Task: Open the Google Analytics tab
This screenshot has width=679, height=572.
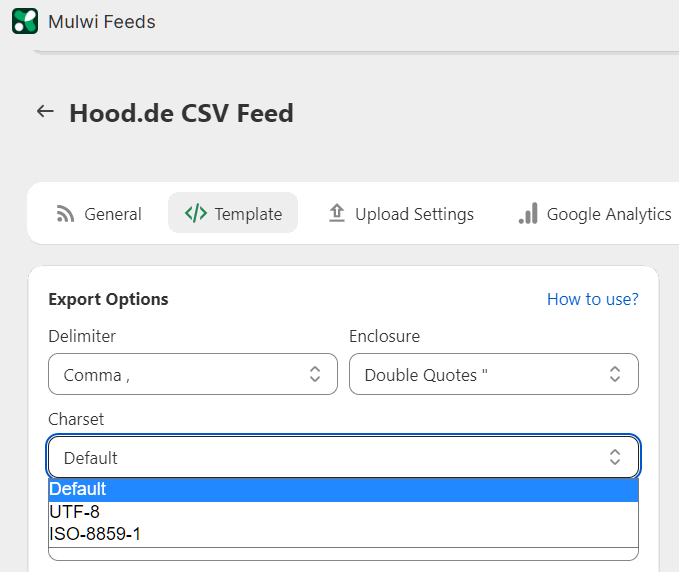Action: tap(595, 214)
